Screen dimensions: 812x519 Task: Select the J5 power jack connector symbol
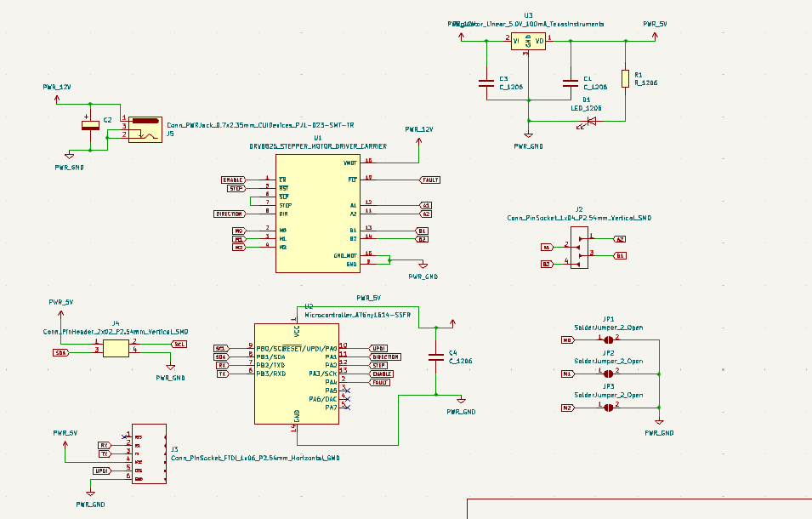(x=145, y=129)
